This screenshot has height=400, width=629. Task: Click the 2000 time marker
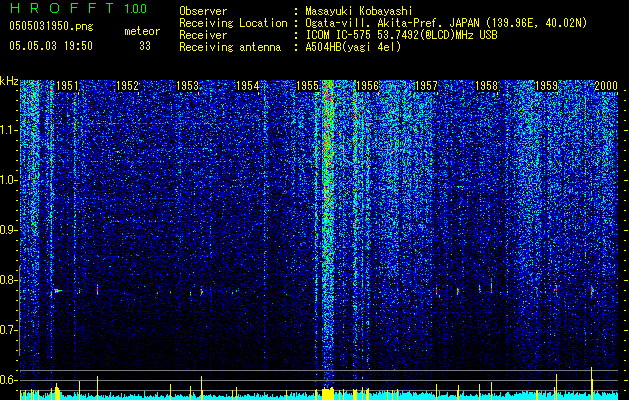point(606,86)
